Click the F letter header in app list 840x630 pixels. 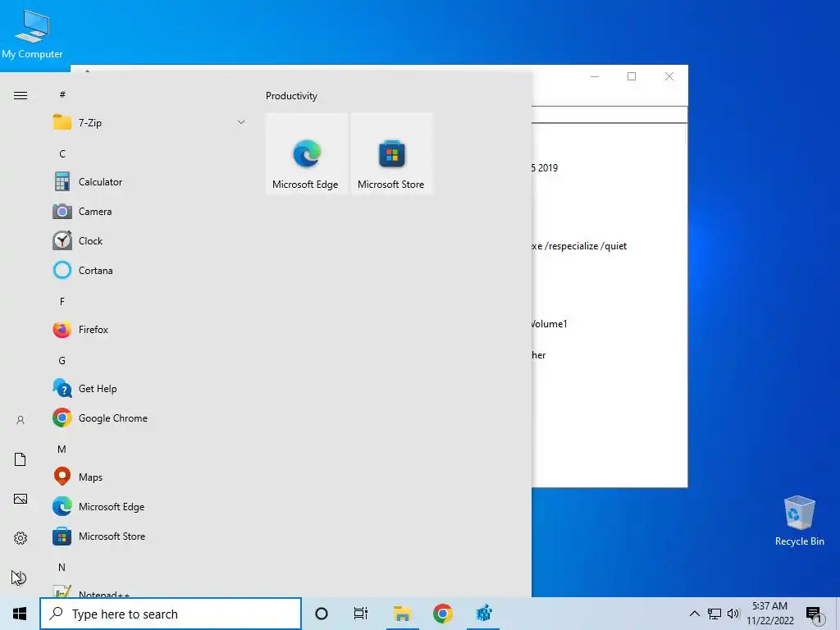coord(62,302)
